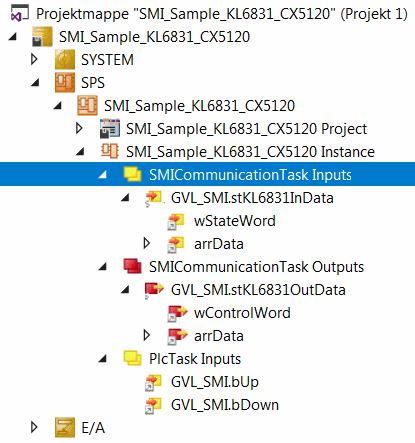415x443 pixels.
Task: Collapse the SPS node
Action: pyautogui.click(x=35, y=82)
